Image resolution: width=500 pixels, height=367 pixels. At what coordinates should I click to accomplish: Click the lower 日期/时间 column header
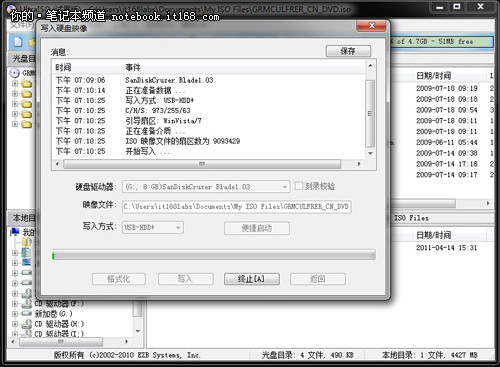[x=433, y=235]
